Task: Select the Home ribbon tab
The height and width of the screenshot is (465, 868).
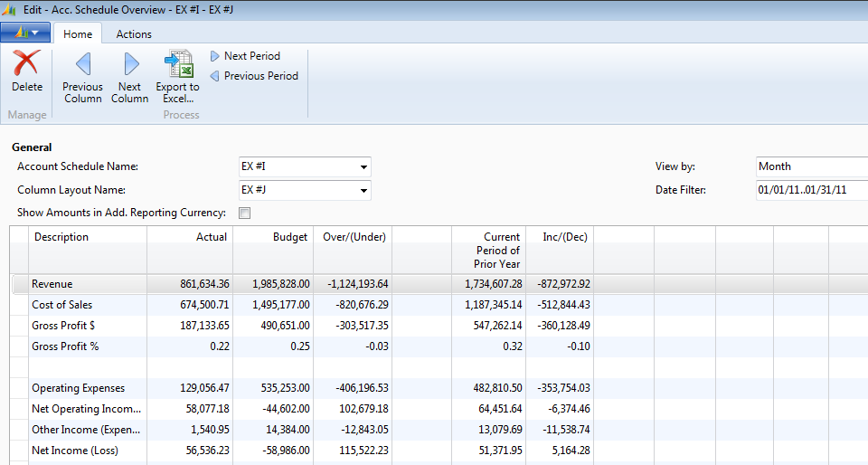Action: tap(78, 34)
